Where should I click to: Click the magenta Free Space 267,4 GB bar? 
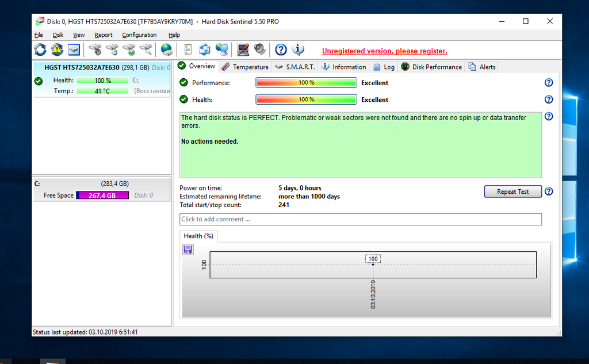(102, 196)
